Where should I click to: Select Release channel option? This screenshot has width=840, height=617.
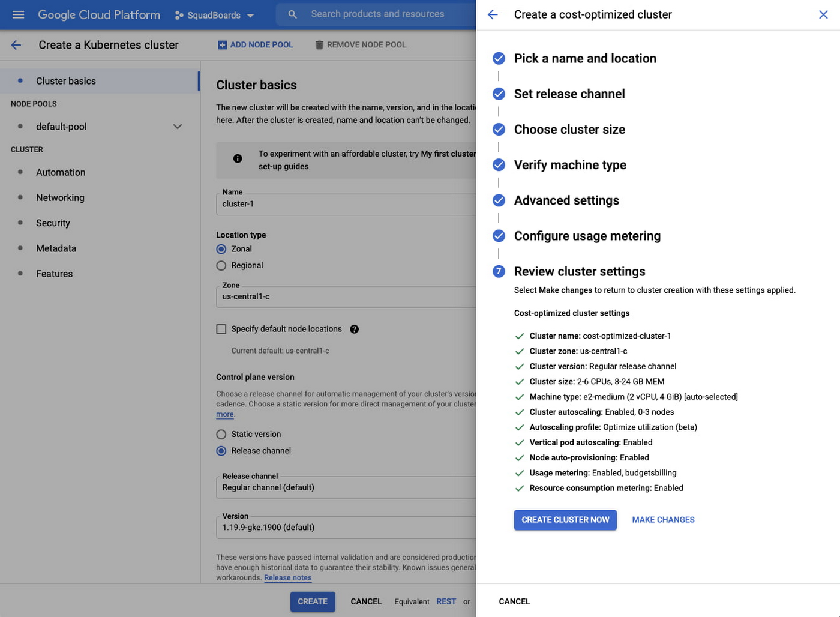(x=221, y=451)
